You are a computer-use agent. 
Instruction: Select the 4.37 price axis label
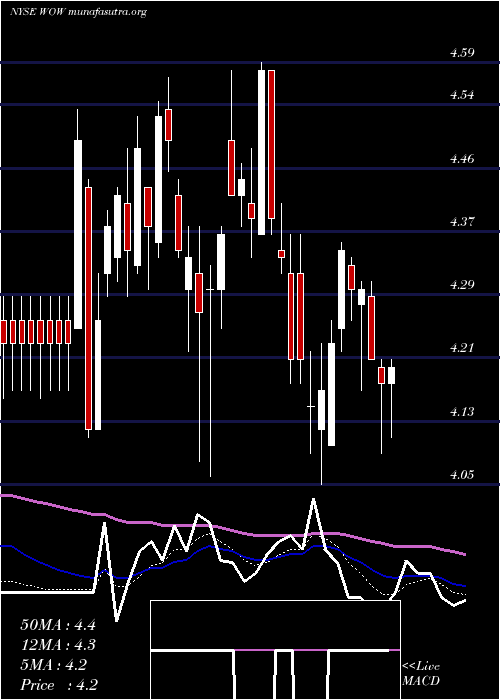tap(462, 221)
